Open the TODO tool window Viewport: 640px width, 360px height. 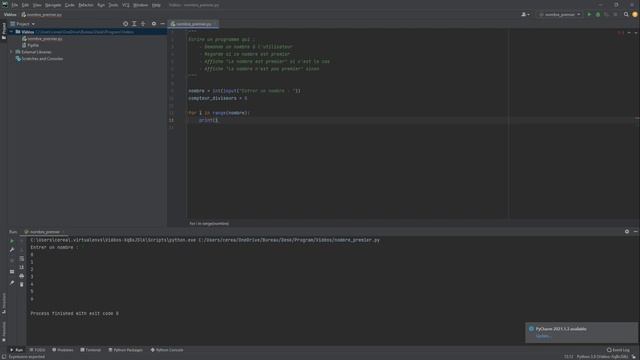tap(38, 350)
